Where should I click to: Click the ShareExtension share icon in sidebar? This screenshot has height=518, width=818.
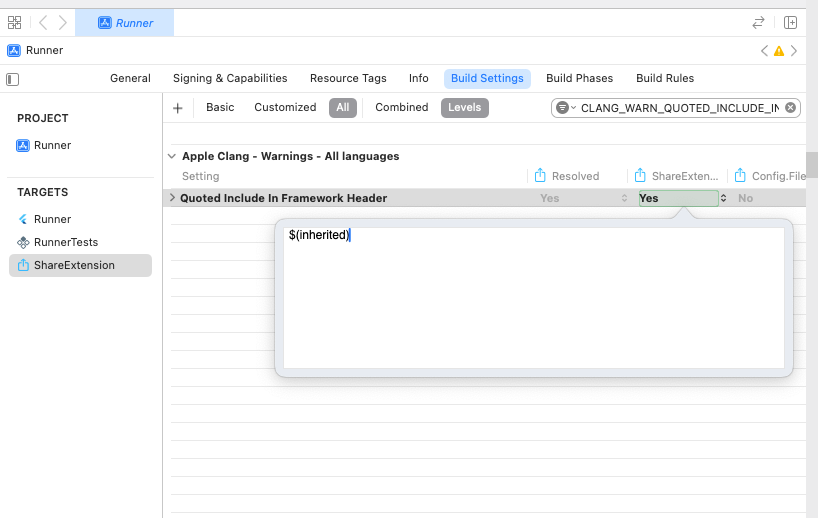23,265
